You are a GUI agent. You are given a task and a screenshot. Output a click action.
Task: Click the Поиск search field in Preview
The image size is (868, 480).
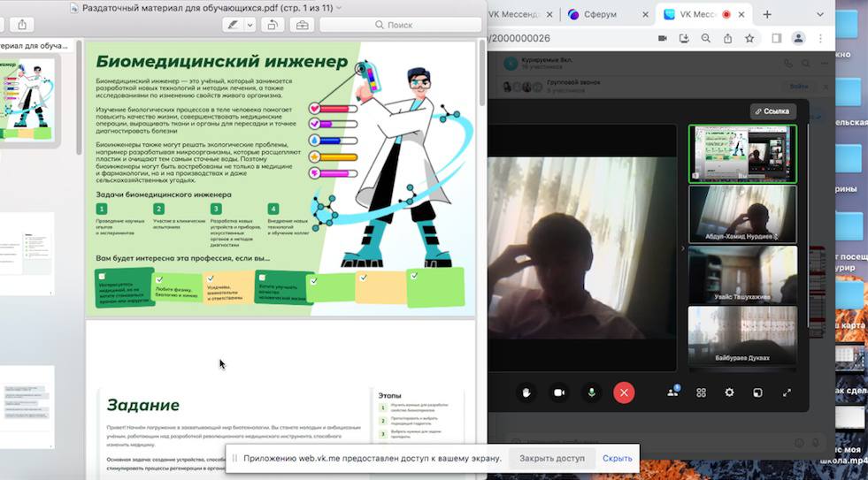399,25
